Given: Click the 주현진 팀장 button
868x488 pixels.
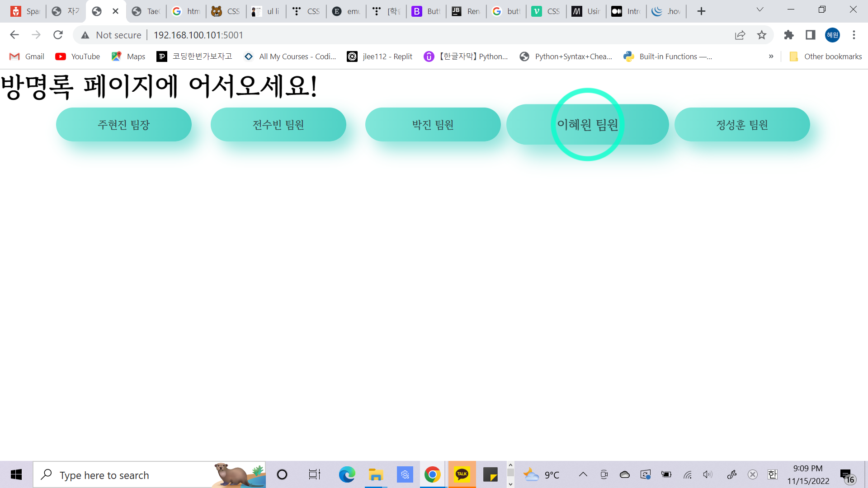Looking at the screenshot, I should coord(124,125).
